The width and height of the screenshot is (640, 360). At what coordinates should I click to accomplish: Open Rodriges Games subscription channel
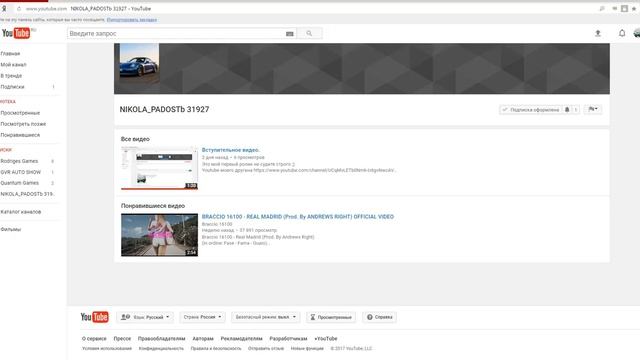19,161
